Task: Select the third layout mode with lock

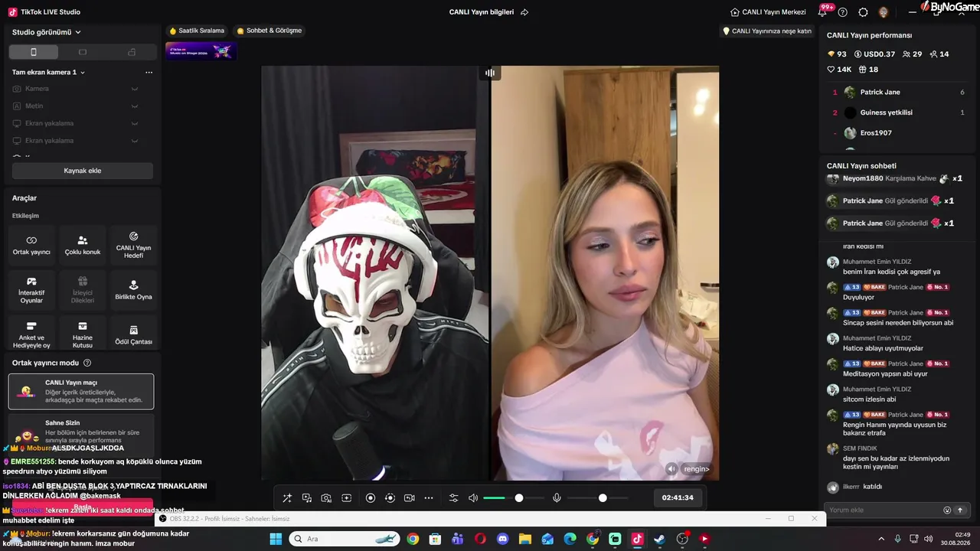Action: tap(132, 52)
